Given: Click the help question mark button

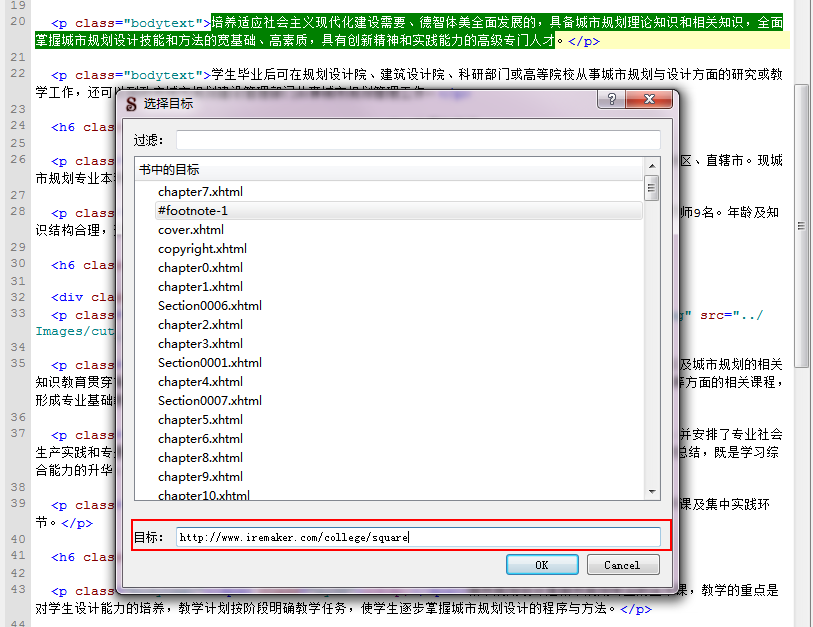Looking at the screenshot, I should coord(614,101).
